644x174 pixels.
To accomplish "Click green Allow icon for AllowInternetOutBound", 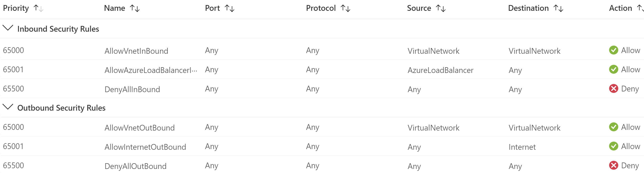I will 613,146.
